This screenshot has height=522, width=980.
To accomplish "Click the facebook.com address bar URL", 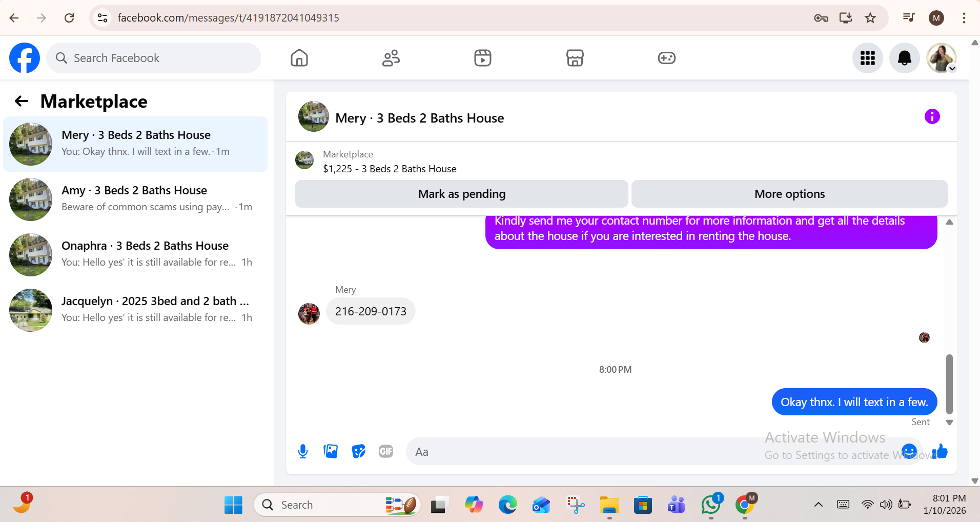I will [228, 18].
